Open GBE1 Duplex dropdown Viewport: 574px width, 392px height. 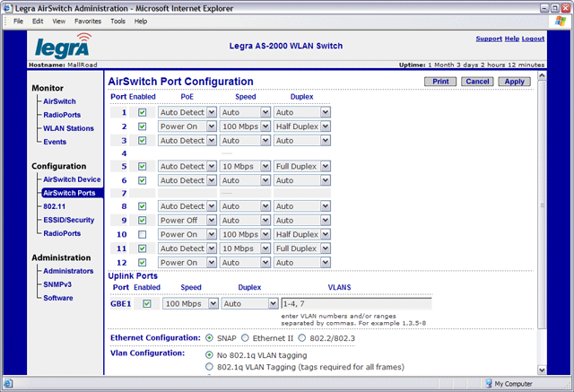tap(249, 303)
